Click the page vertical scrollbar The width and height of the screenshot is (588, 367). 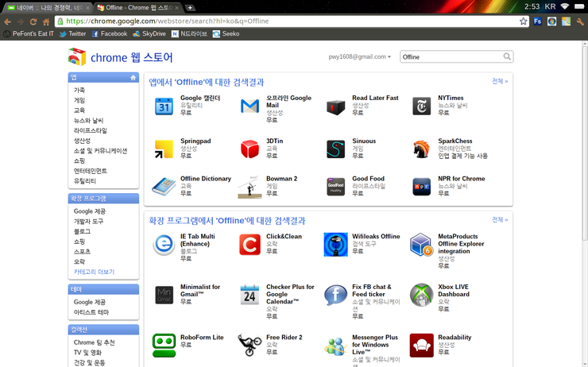pyautogui.click(x=585, y=142)
